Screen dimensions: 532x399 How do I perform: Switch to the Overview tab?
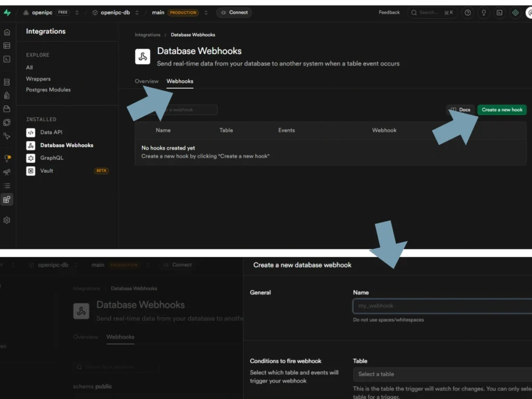pos(147,82)
